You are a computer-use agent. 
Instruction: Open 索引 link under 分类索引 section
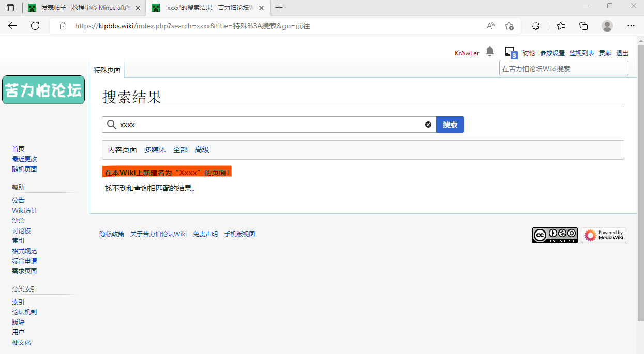19,302
